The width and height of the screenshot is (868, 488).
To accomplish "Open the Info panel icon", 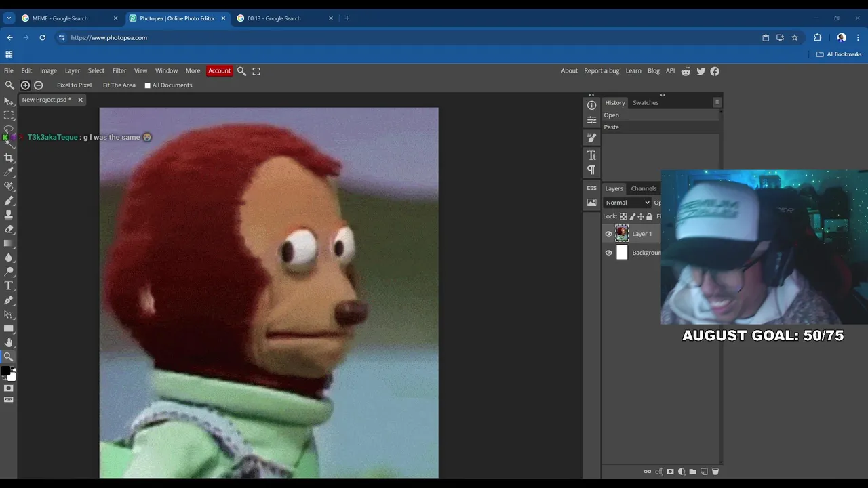I will point(591,105).
